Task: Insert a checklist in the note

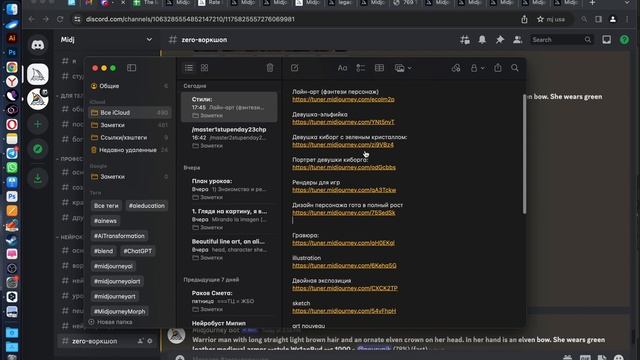Action: tap(360, 68)
